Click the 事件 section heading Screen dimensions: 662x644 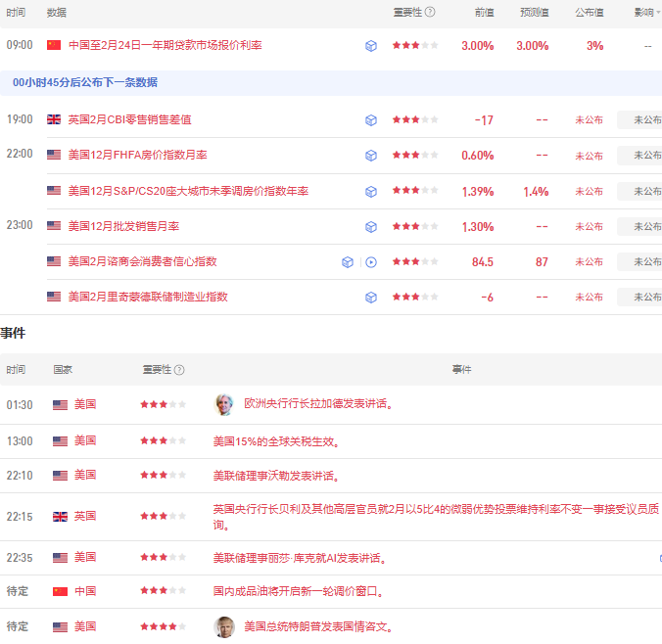[13, 333]
